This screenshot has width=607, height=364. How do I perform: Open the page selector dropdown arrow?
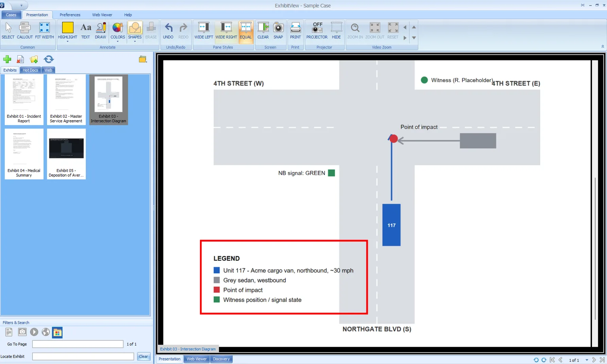(586, 360)
